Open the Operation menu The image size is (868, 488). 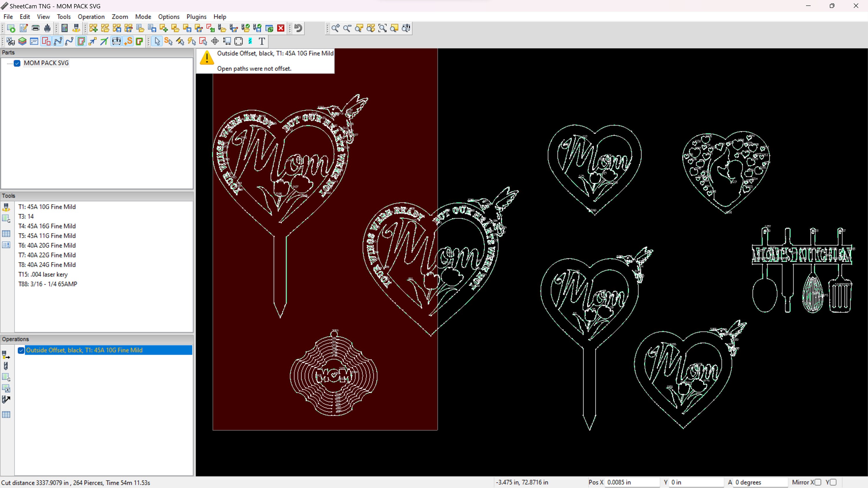tap(91, 16)
